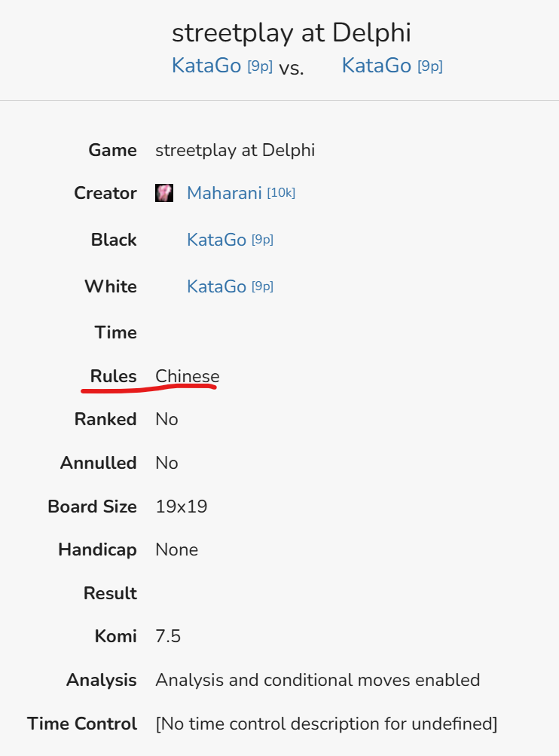Screen dimensions: 559x756
Task: Open the Black player KataGo link
Action: (216, 240)
